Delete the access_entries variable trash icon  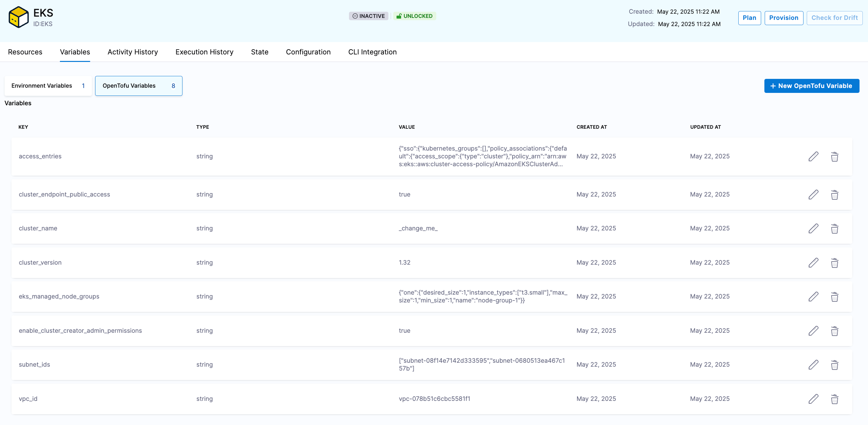point(834,156)
